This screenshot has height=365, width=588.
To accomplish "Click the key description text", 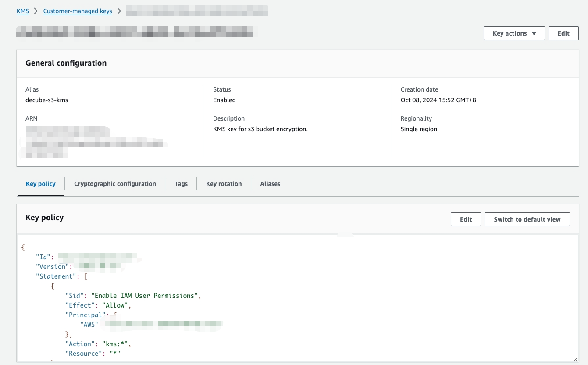I will point(260,129).
